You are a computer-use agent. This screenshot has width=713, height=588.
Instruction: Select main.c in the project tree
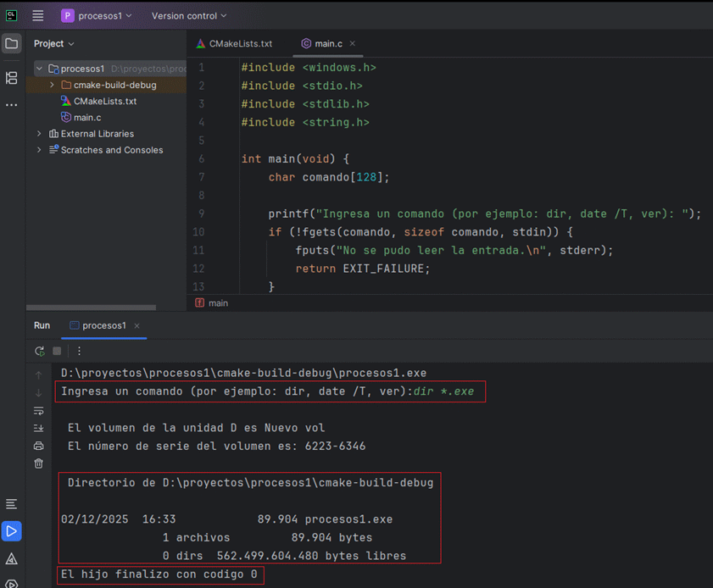(87, 117)
